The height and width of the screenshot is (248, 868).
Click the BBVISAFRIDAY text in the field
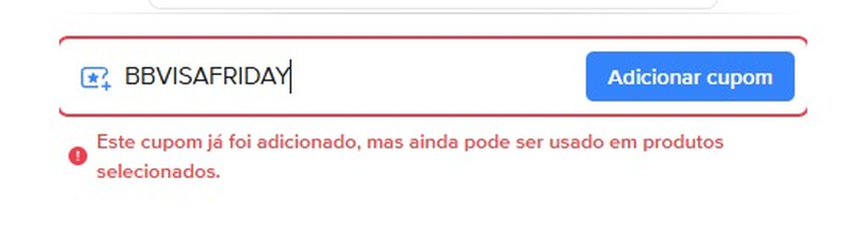point(207,76)
